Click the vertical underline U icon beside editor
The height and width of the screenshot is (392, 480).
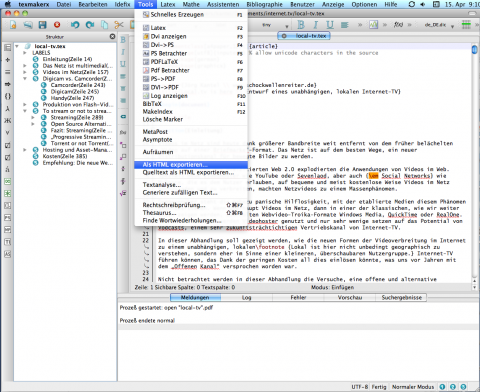pos(123,64)
